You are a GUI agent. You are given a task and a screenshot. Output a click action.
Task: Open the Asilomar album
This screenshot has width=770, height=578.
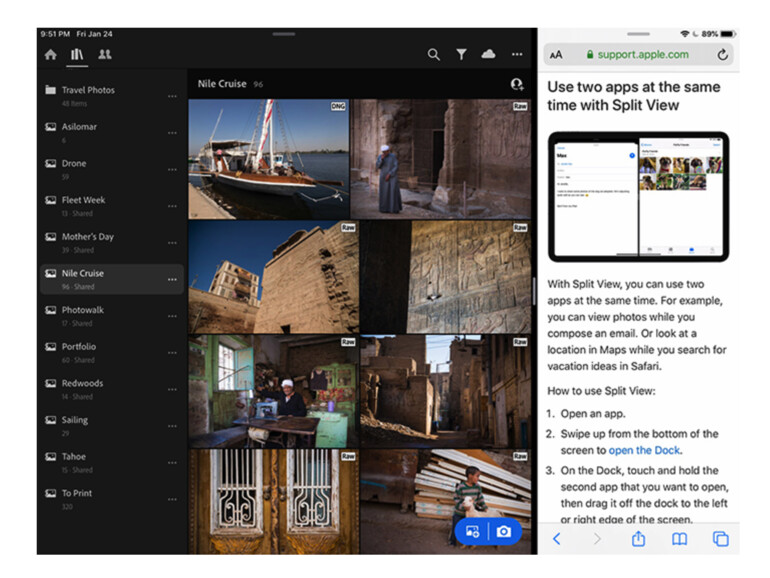pos(112,133)
